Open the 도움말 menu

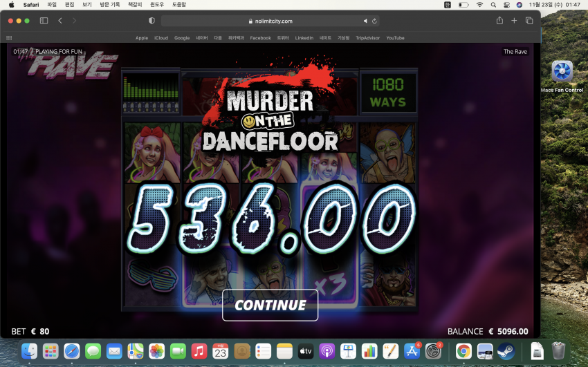[179, 5]
